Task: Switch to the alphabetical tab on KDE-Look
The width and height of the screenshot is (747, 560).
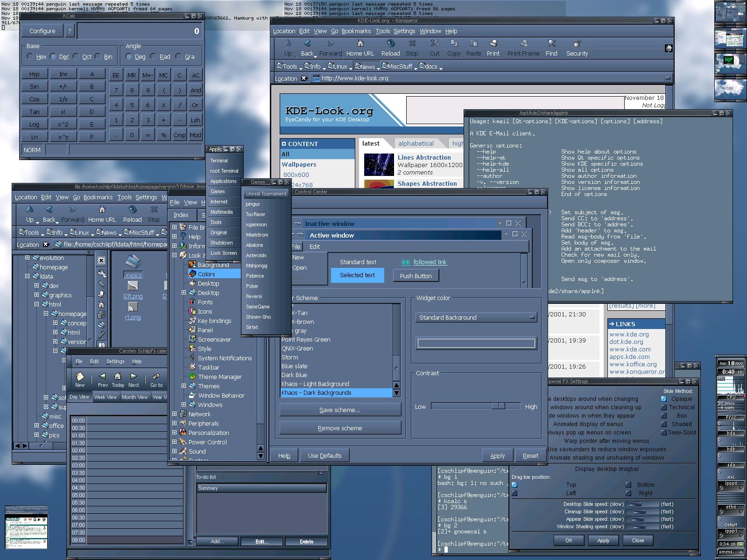Action: click(416, 143)
